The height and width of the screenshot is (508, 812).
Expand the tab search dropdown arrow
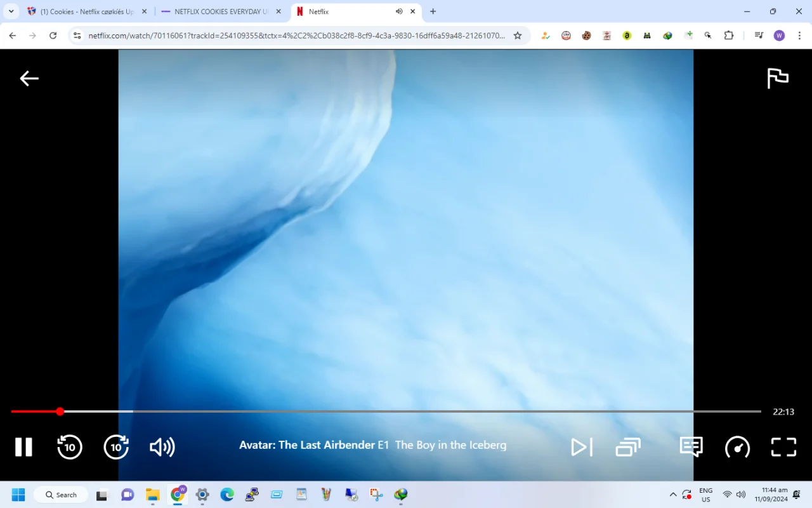point(11,11)
